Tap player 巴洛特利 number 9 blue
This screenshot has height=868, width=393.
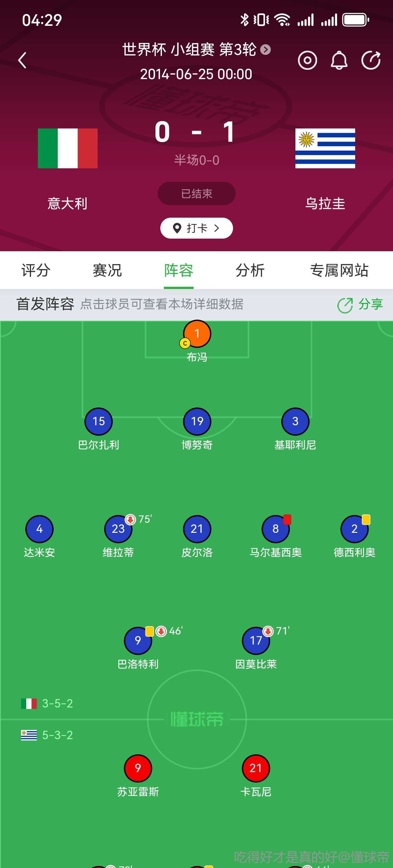coord(138,640)
